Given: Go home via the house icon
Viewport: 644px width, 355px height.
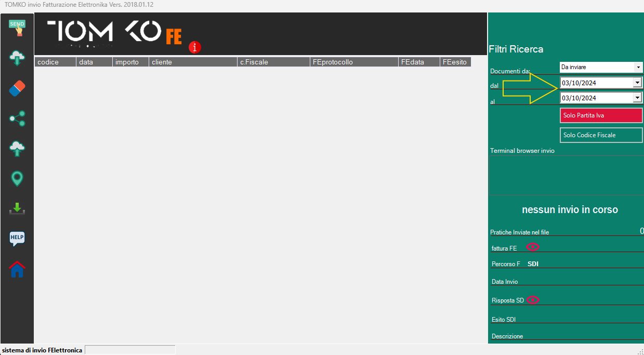Looking at the screenshot, I should point(17,269).
